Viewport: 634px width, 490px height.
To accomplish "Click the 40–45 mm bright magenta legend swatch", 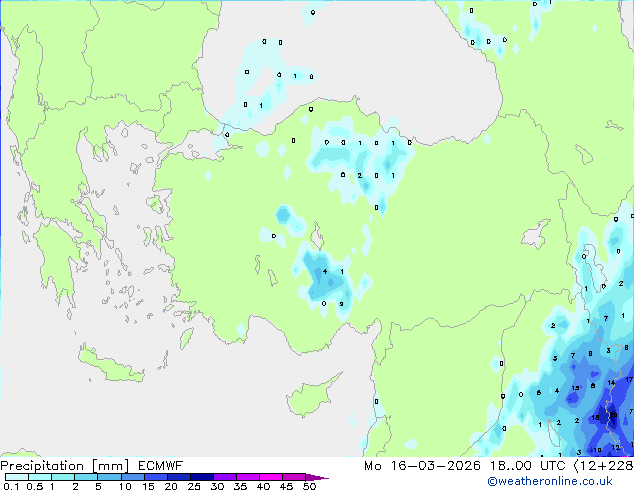I will (271, 477).
